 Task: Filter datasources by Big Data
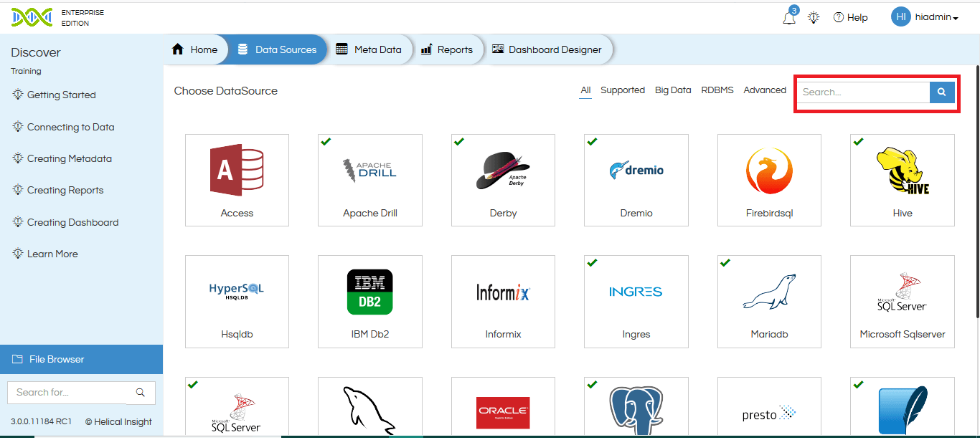click(x=673, y=90)
